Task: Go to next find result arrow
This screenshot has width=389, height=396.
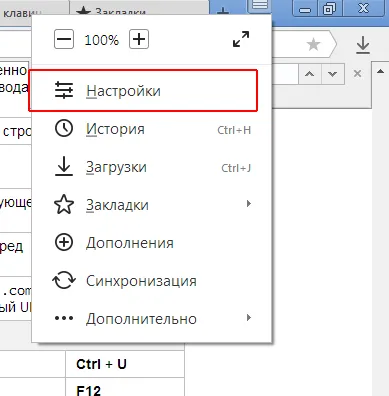Action: point(332,74)
